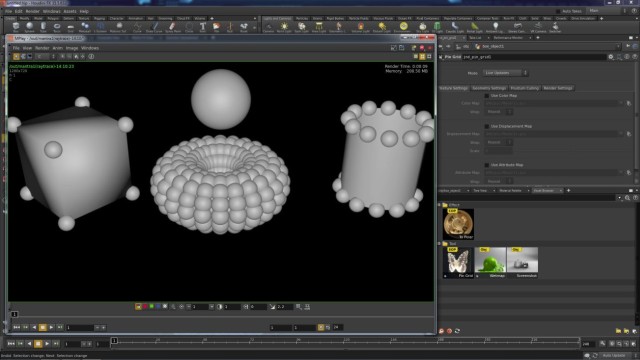This screenshot has height=360, width=640.
Task: Select the Box shelf tool
Action: coord(16,27)
